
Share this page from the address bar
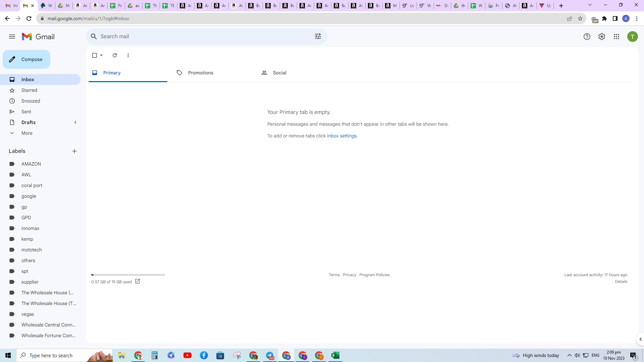pyautogui.click(x=570, y=18)
